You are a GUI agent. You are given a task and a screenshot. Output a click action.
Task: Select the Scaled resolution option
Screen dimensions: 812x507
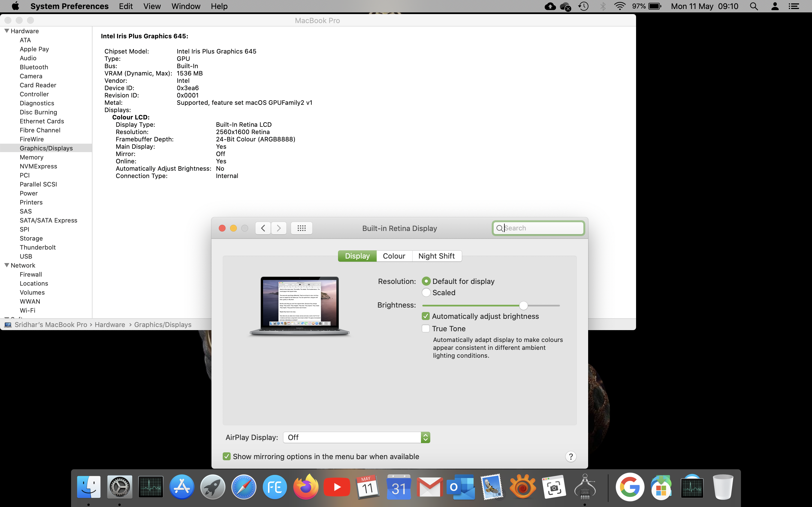(426, 292)
